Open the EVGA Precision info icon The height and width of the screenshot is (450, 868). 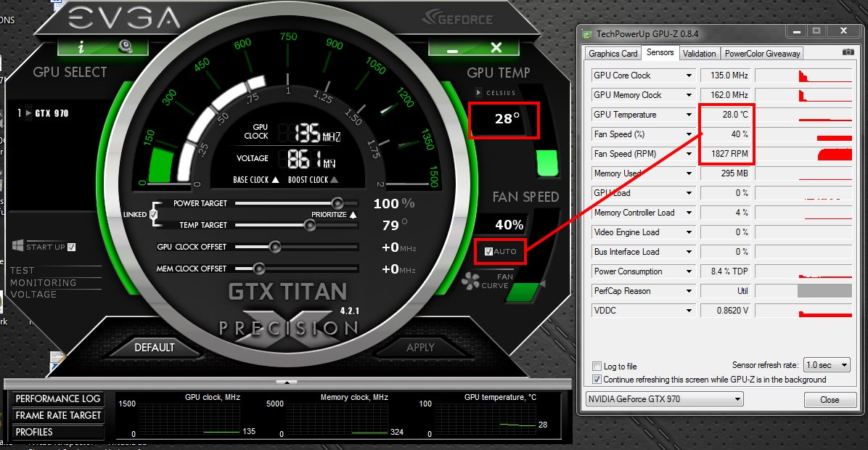[x=81, y=47]
